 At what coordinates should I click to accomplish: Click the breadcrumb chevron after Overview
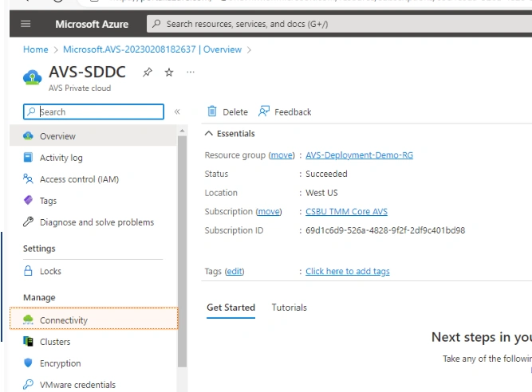click(x=250, y=50)
